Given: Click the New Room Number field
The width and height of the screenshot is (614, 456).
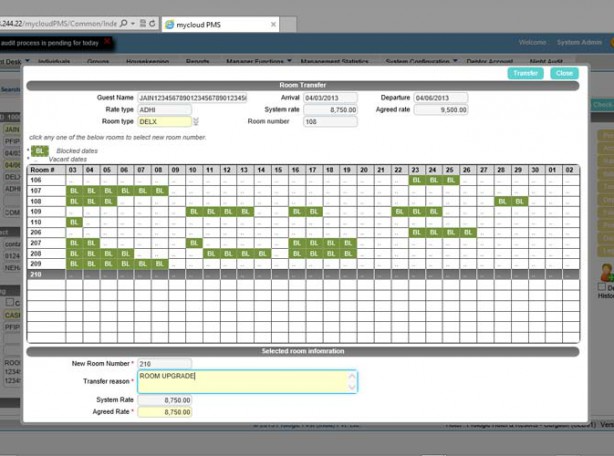Looking at the screenshot, I should (164, 364).
